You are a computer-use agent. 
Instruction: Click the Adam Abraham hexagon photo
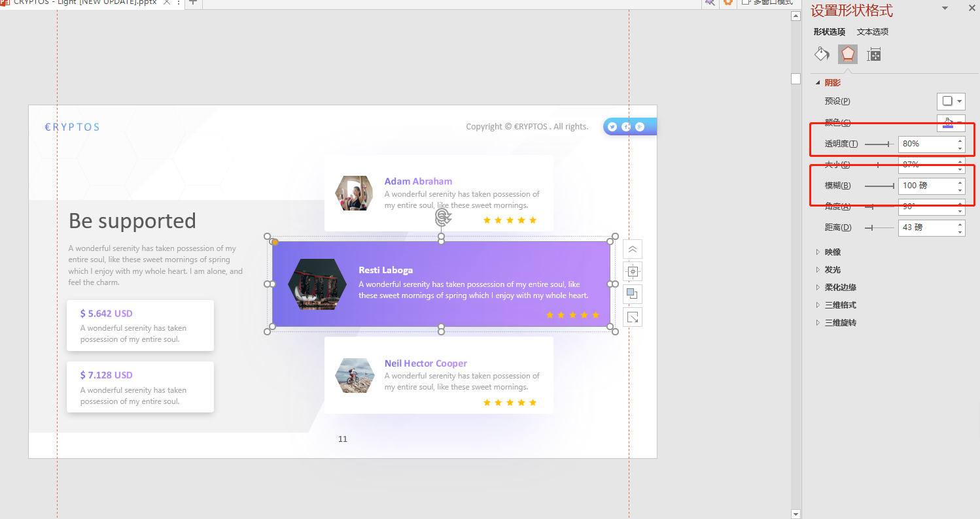point(354,193)
